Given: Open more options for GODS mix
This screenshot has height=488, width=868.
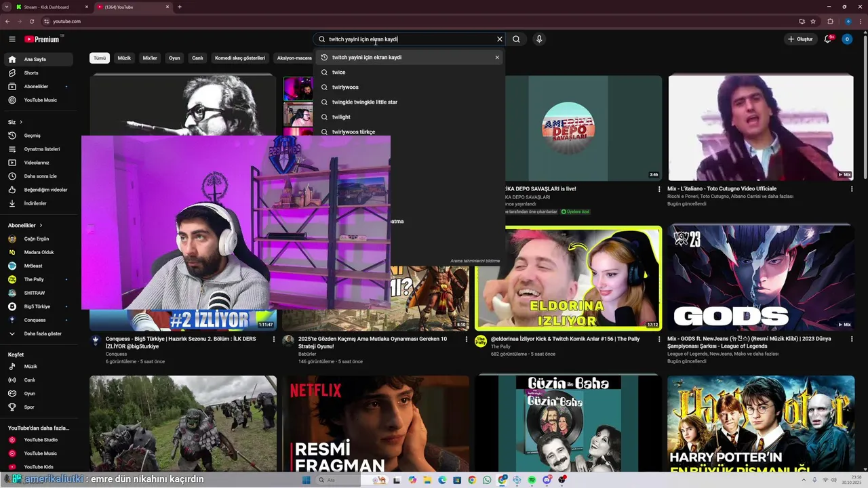Looking at the screenshot, I should coord(852,339).
